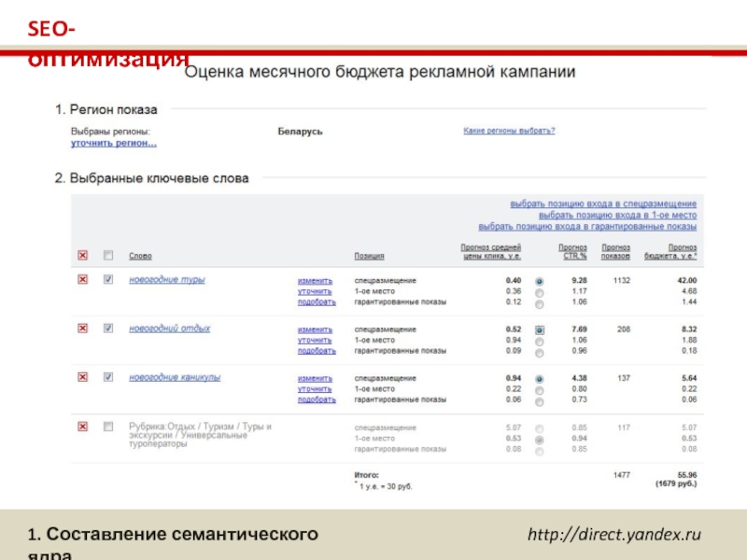
Task: Open 'Какие регионы выбрать?' help link
Action: click(509, 131)
